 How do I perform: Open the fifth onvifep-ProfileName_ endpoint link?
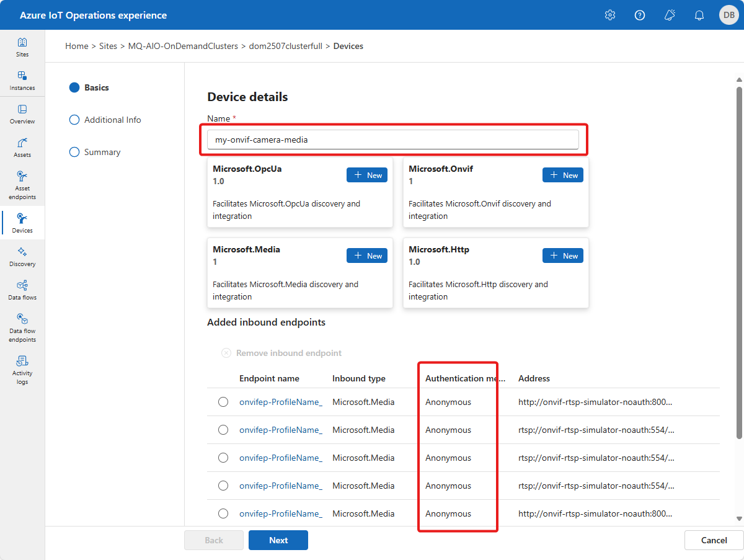tap(281, 513)
